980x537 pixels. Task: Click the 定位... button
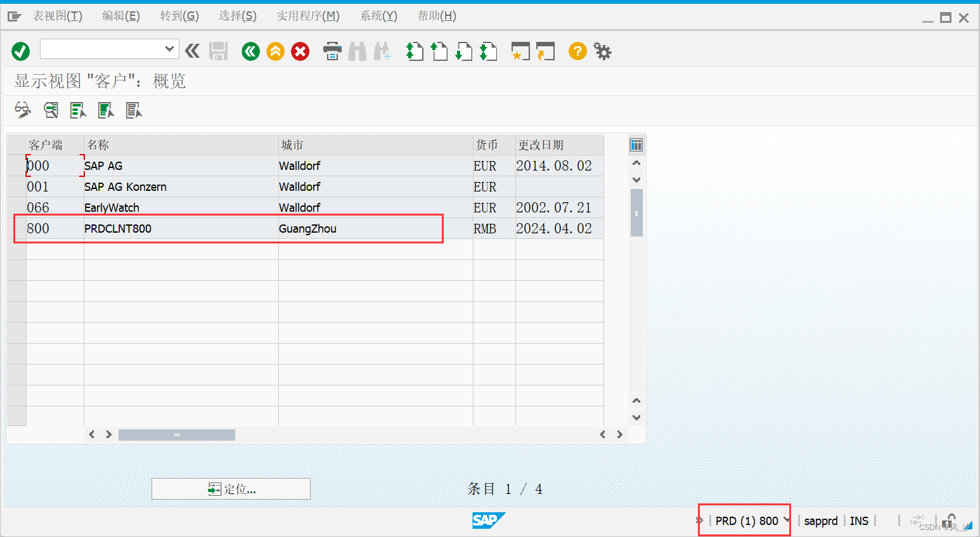tap(231, 489)
